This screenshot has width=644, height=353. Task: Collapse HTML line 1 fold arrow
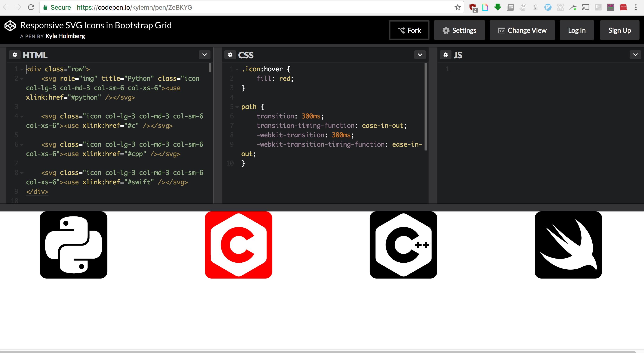pyautogui.click(x=22, y=70)
